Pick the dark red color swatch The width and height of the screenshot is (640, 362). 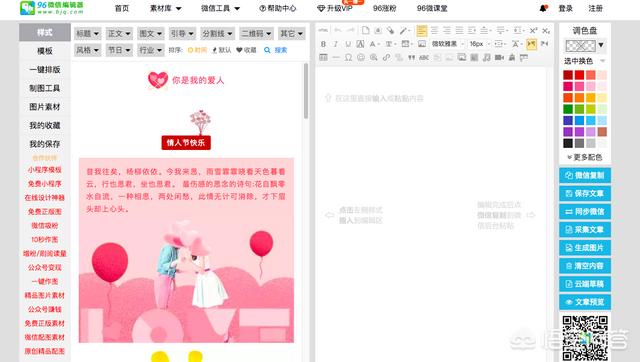tap(568, 75)
